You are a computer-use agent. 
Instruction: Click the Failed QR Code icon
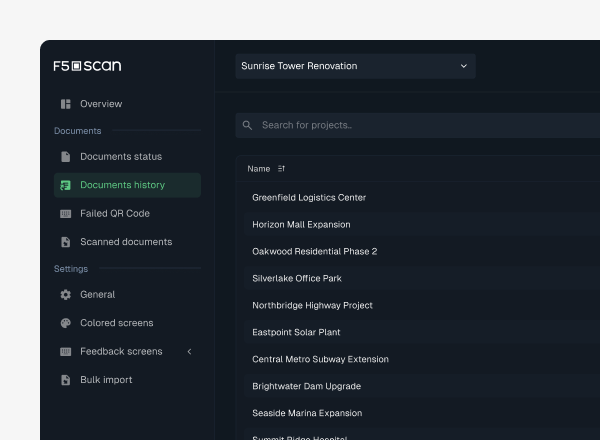(x=66, y=214)
